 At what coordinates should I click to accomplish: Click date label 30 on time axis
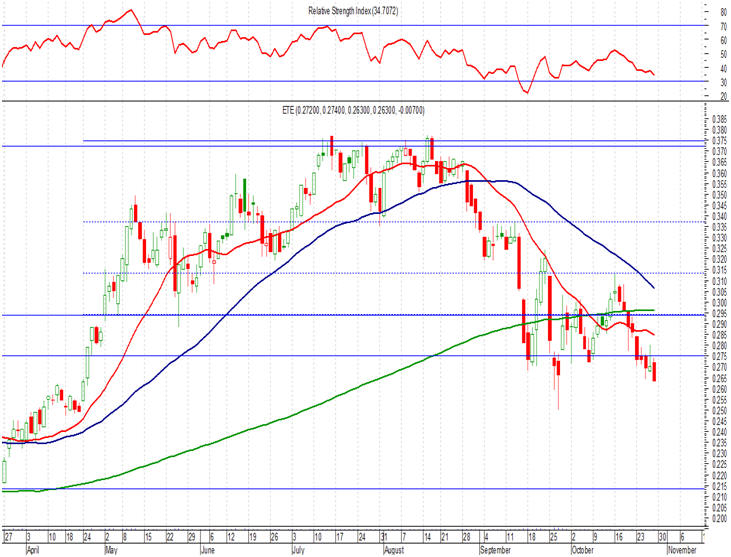pyautogui.click(x=662, y=537)
